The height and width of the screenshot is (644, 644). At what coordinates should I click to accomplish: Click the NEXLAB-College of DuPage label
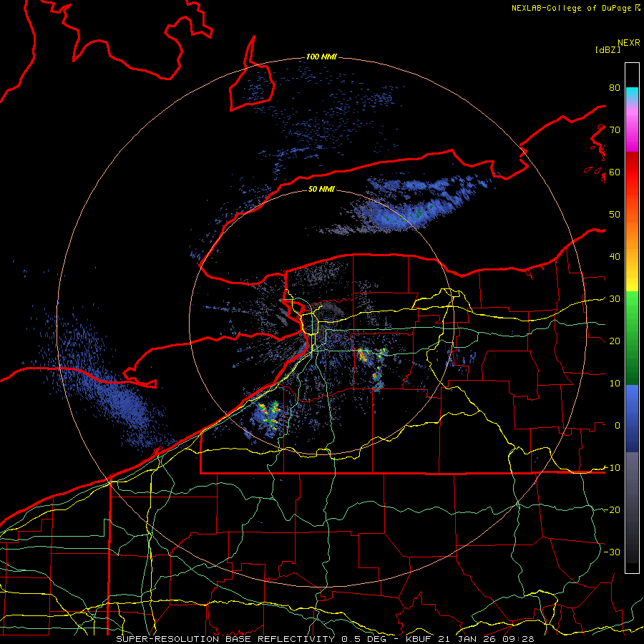click(571, 8)
